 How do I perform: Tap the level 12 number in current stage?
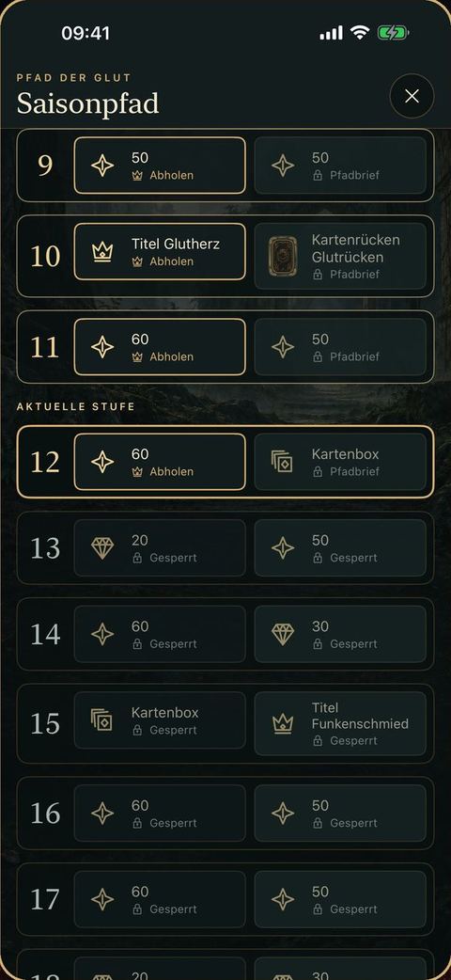(45, 462)
